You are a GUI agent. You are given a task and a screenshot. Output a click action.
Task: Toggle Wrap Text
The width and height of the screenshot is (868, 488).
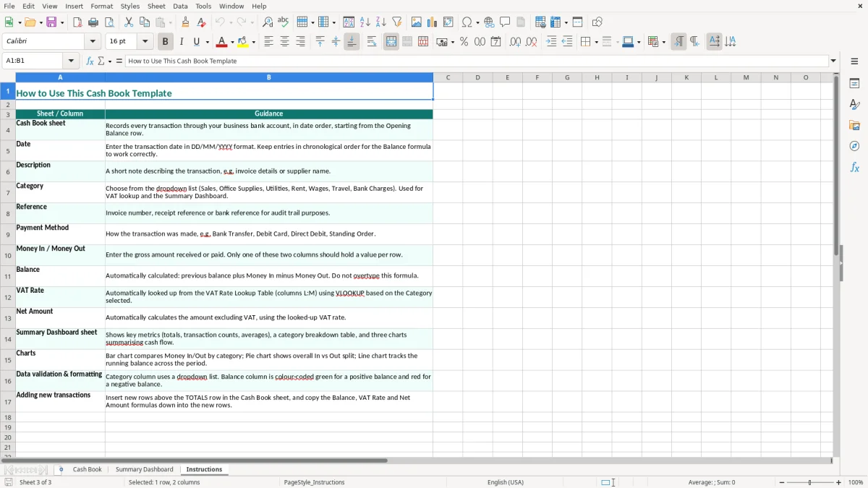point(372,42)
